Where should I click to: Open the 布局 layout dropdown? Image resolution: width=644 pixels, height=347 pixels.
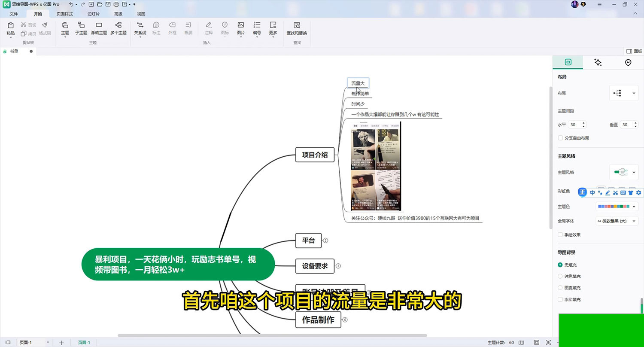point(624,93)
